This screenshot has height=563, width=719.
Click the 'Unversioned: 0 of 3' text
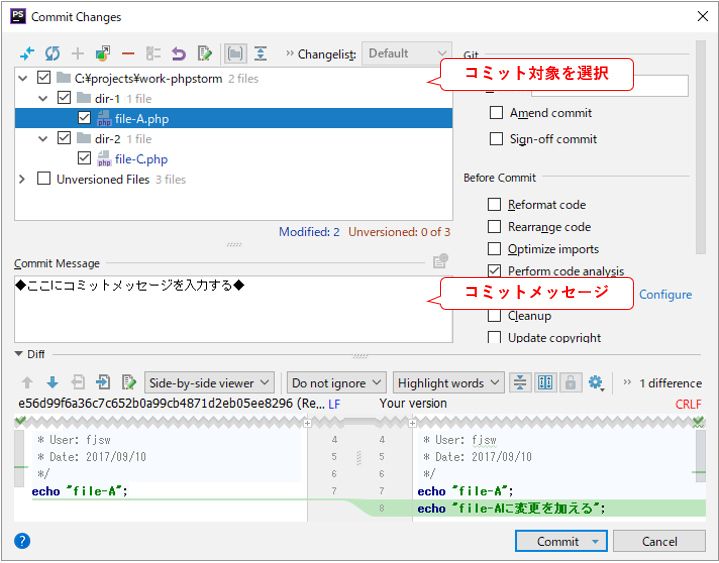point(399,232)
